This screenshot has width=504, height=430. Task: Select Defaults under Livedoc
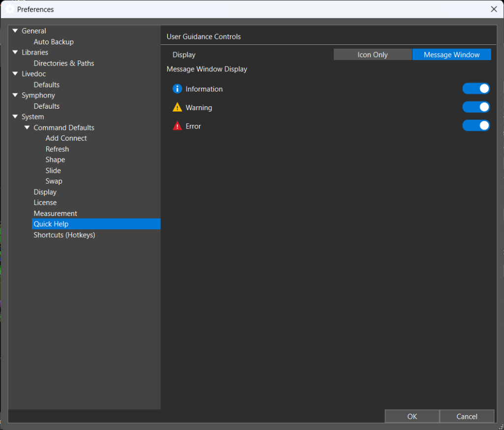point(47,85)
